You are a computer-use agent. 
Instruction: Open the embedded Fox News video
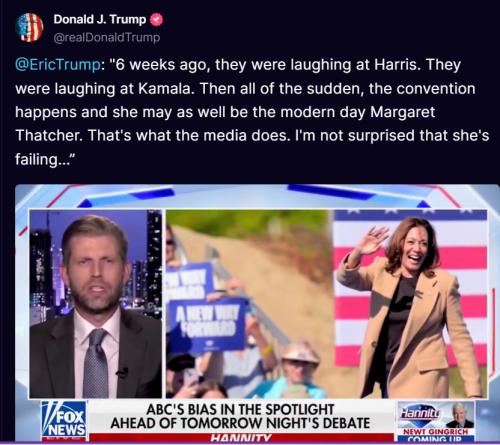click(x=257, y=313)
